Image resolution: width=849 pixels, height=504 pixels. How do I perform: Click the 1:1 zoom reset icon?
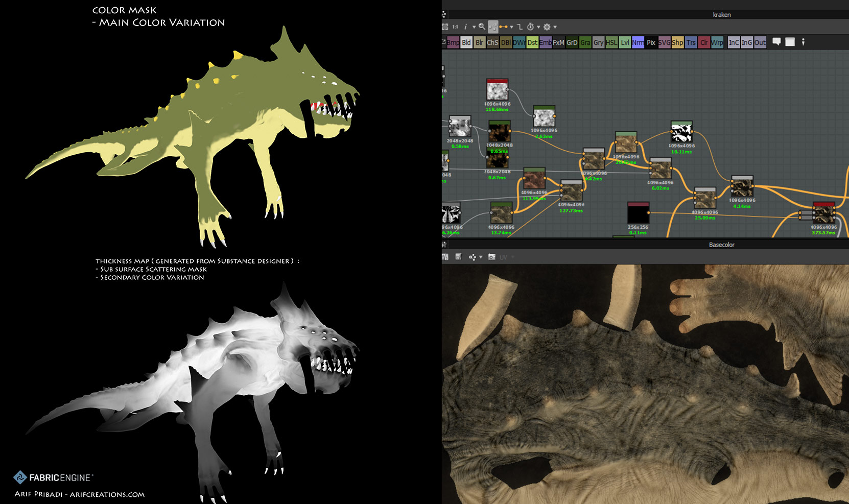point(455,27)
